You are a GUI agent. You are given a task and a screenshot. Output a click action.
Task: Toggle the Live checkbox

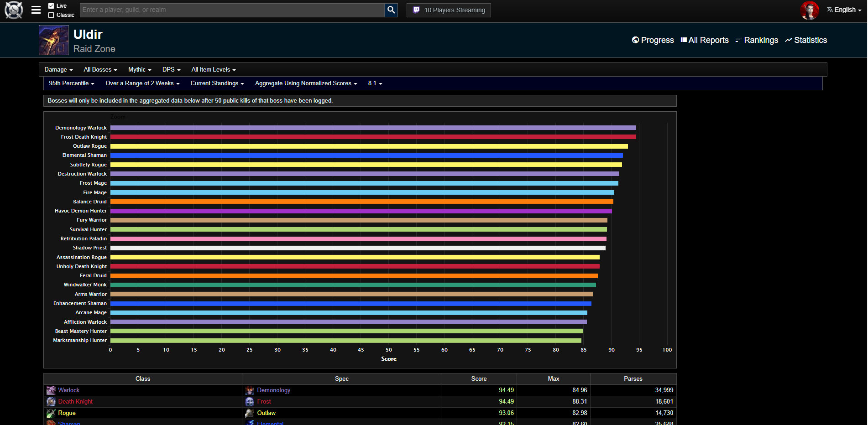(x=51, y=6)
